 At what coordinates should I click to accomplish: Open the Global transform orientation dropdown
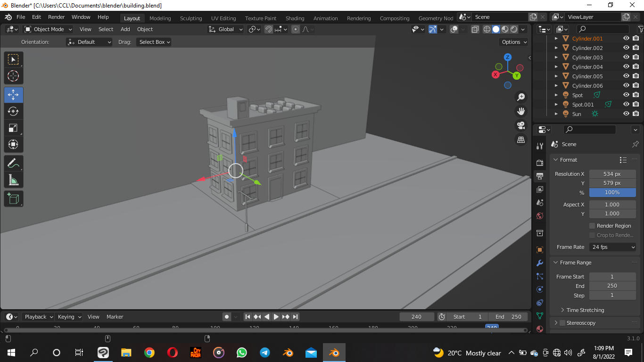225,29
